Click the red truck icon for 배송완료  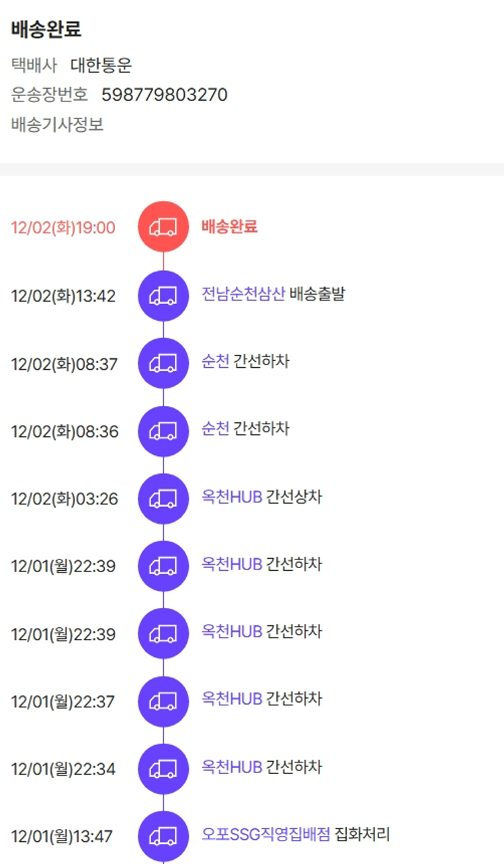pos(163,227)
